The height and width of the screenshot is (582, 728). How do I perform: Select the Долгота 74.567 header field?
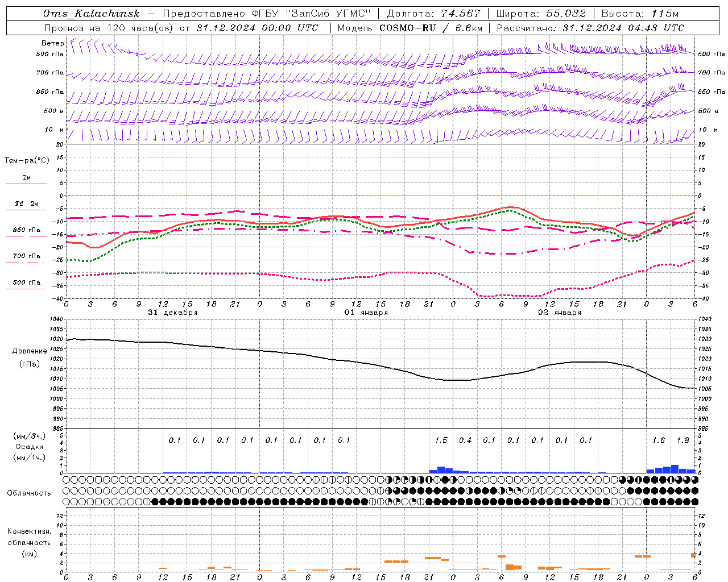pyautogui.click(x=433, y=14)
